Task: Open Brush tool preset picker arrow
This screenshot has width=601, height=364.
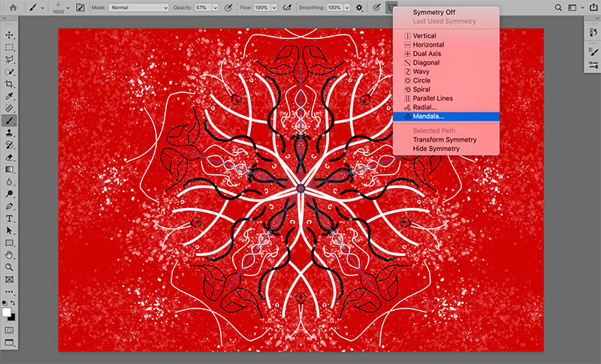Action: coord(43,8)
